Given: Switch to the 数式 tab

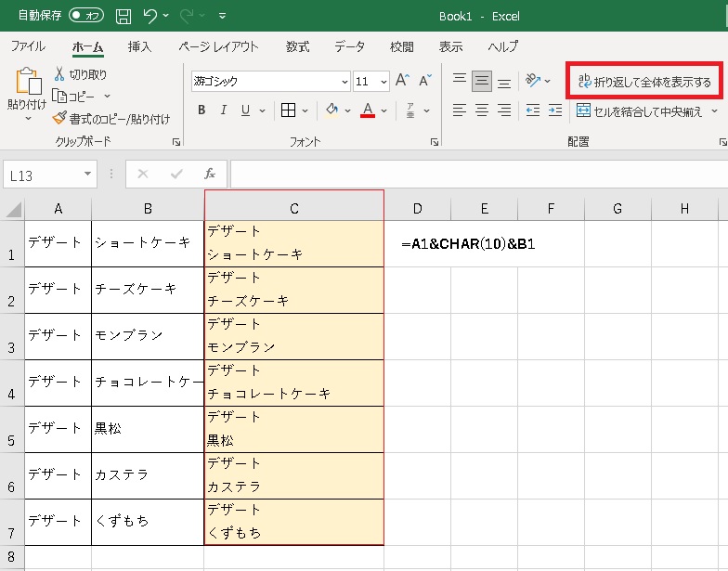Looking at the screenshot, I should coord(297,46).
